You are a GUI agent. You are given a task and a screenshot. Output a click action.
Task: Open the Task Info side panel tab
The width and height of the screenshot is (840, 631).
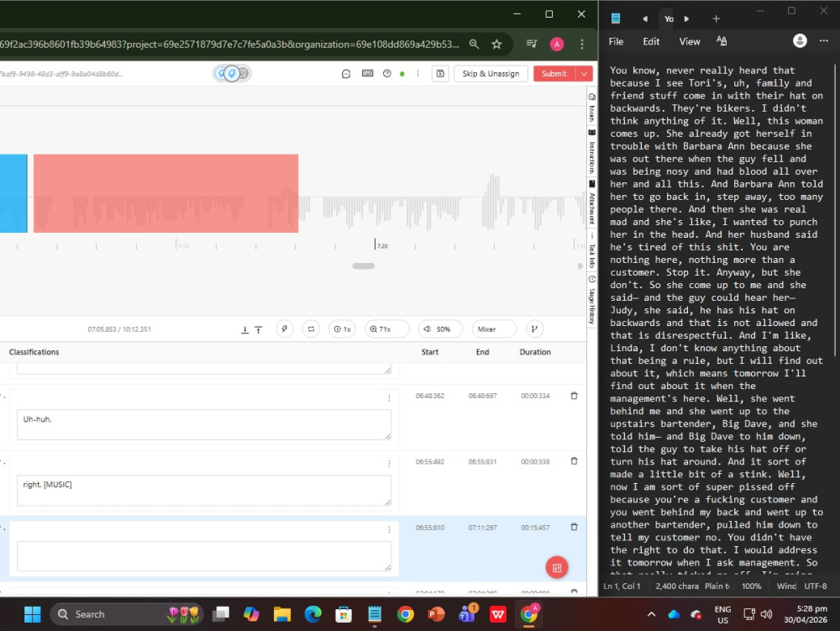pos(592,252)
